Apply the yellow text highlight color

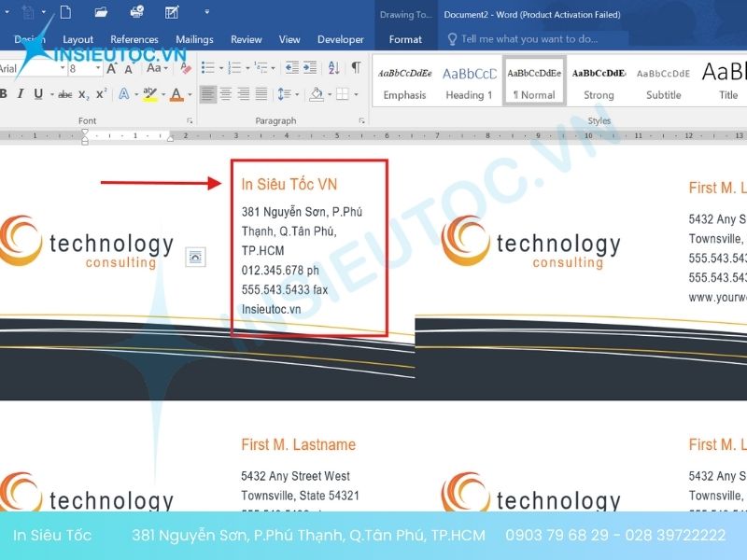click(x=149, y=94)
